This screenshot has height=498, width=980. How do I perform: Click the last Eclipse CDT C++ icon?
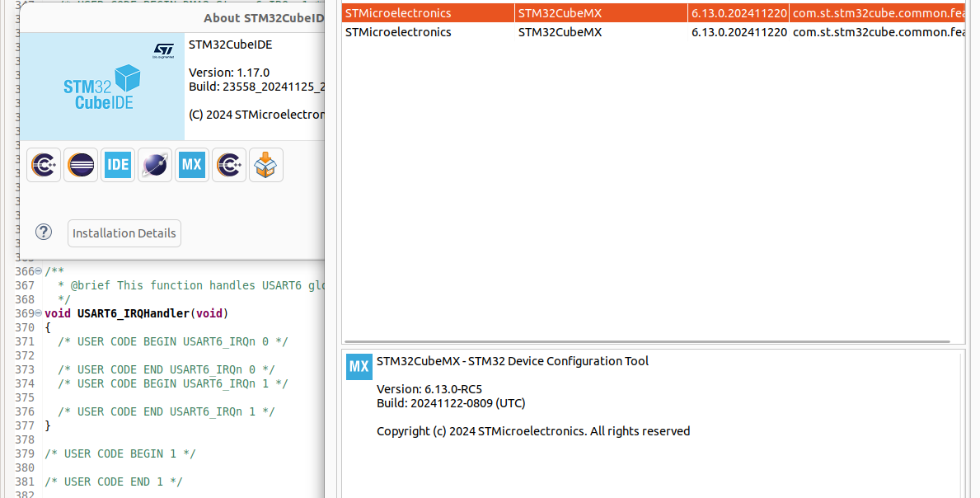229,165
